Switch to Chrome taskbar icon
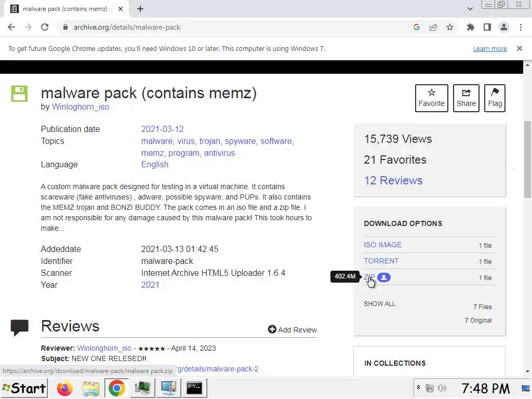 (x=116, y=388)
